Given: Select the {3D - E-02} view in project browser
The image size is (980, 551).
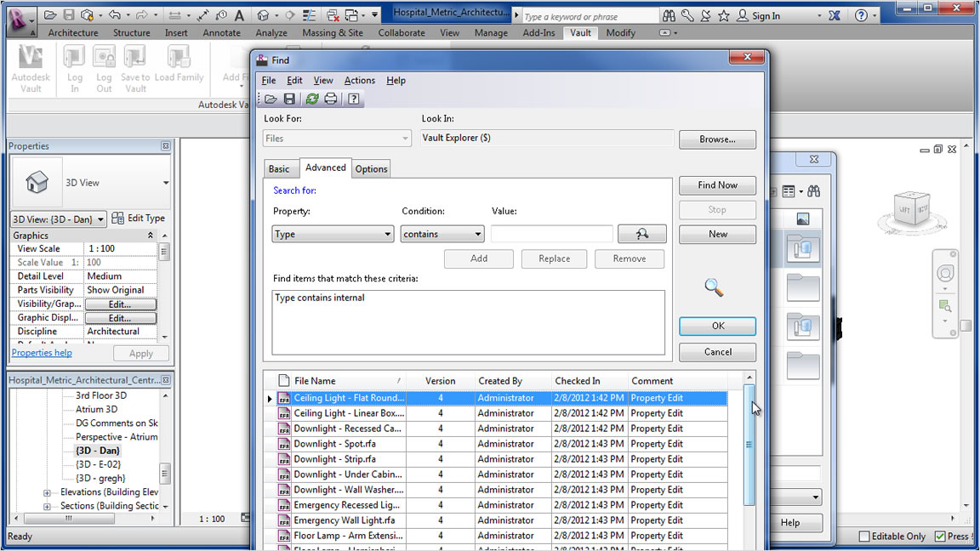Looking at the screenshot, I should [98, 464].
